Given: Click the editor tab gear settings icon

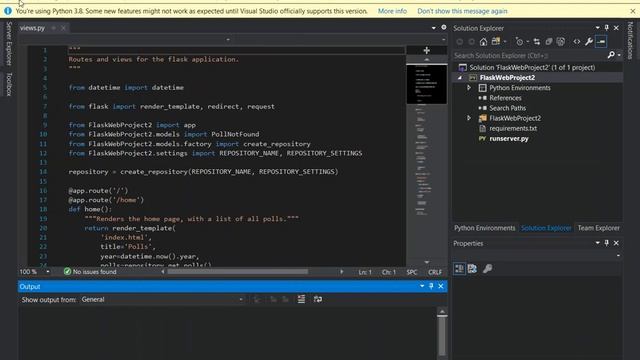Looking at the screenshot, I should point(444,27).
